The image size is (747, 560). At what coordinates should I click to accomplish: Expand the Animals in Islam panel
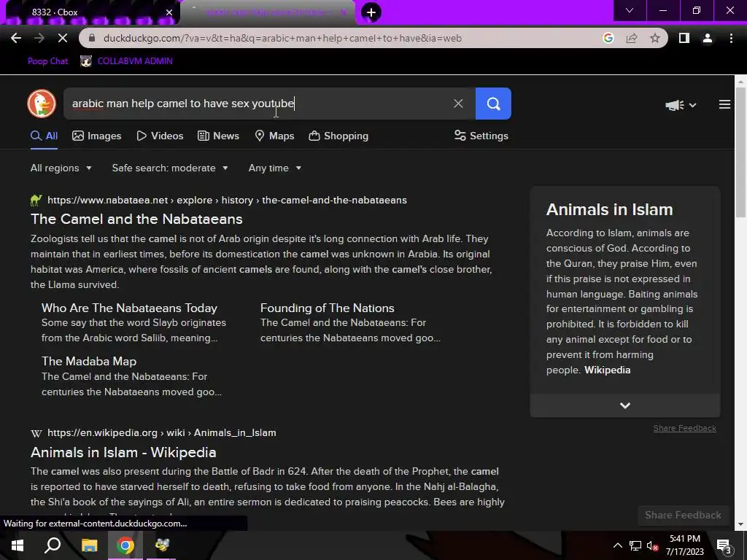(x=625, y=405)
